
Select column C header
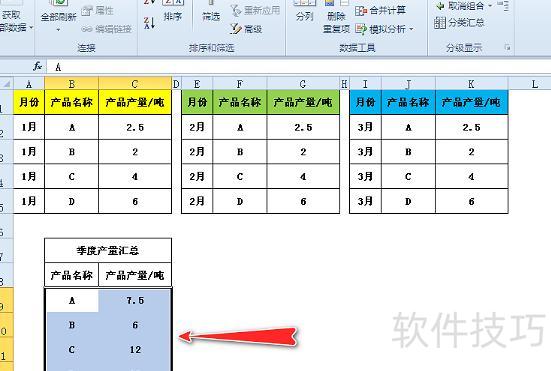click(135, 84)
